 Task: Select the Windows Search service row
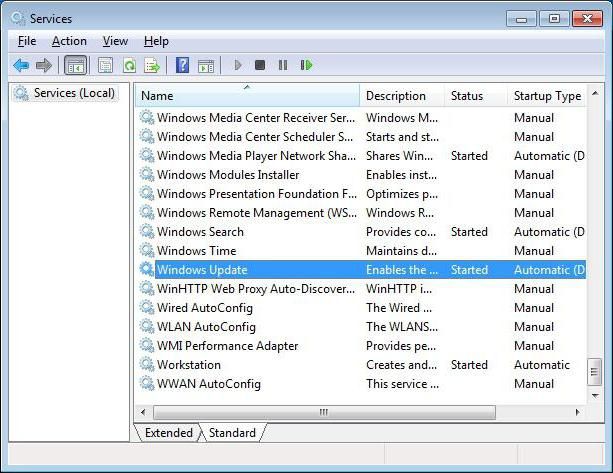(x=362, y=231)
